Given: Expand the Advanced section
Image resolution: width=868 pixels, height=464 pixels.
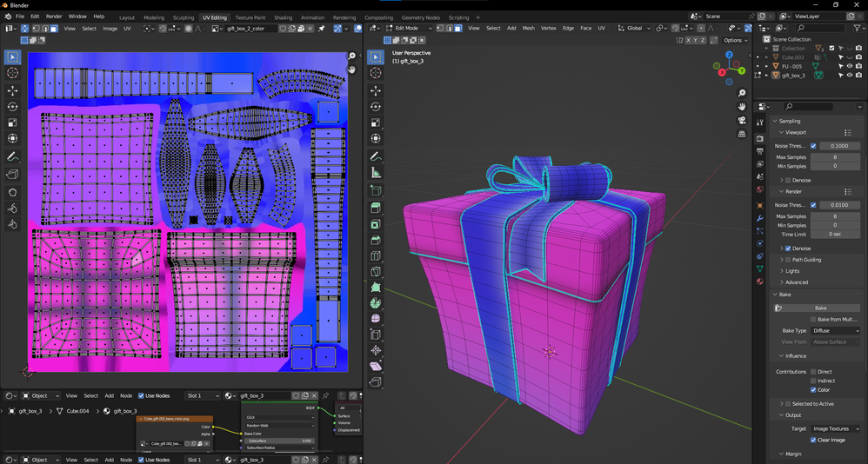Looking at the screenshot, I should 797,282.
